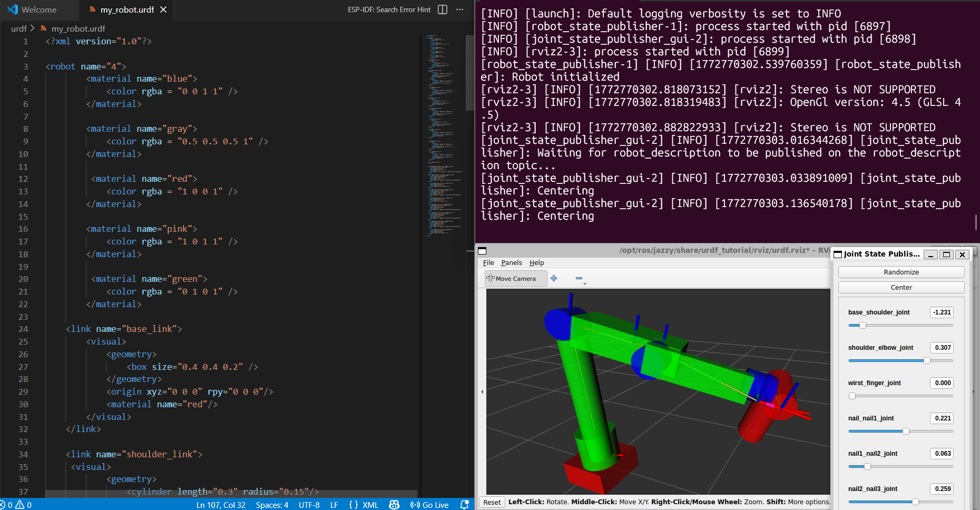
Task: Click the Reset button in RViz
Action: pos(492,502)
